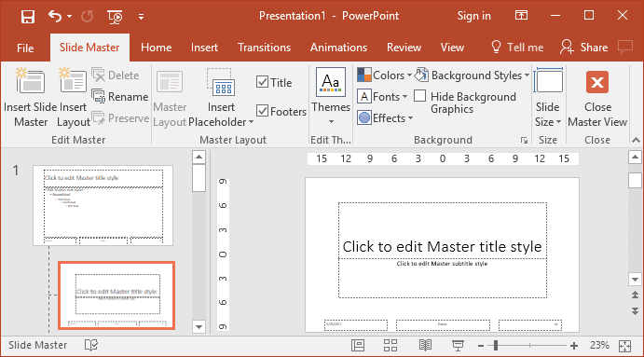
Task: Uncheck the Title checkbox
Action: click(262, 82)
